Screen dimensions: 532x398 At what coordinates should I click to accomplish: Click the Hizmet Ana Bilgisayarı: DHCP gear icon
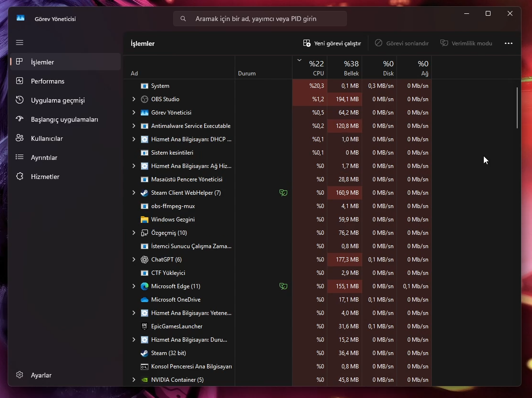pyautogui.click(x=145, y=139)
